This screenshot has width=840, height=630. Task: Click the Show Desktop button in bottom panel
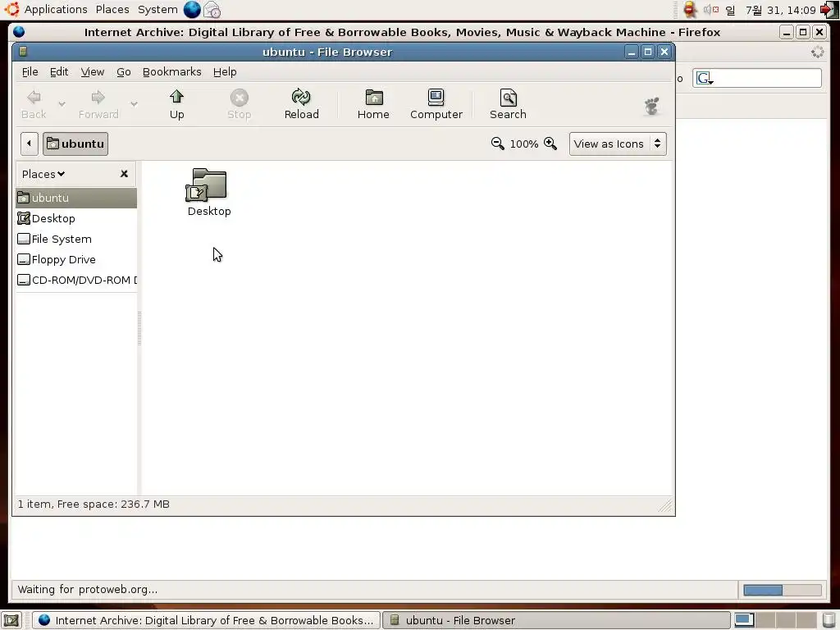(11, 620)
